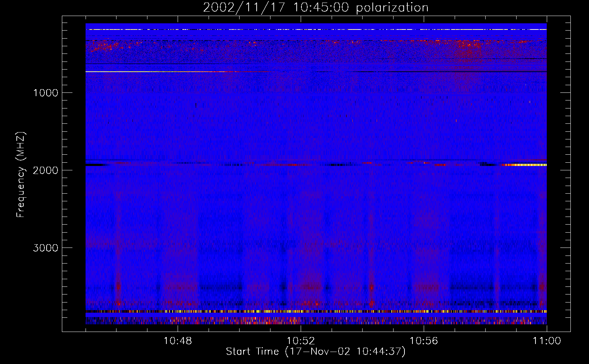Click the 3000 frequency tick label

(x=46, y=248)
